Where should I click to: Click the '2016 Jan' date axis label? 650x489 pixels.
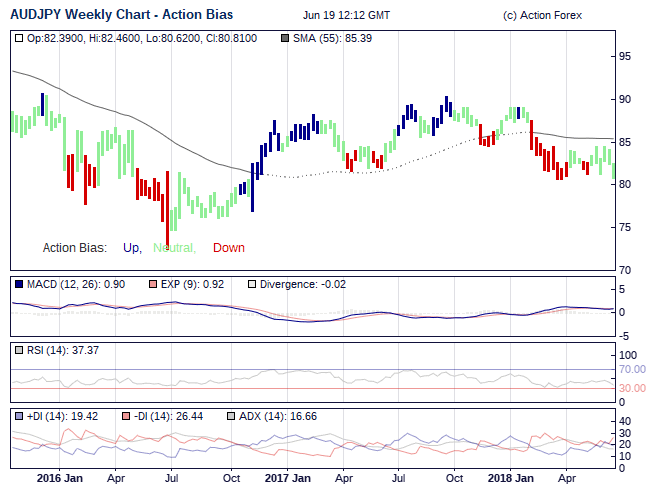pos(60,478)
